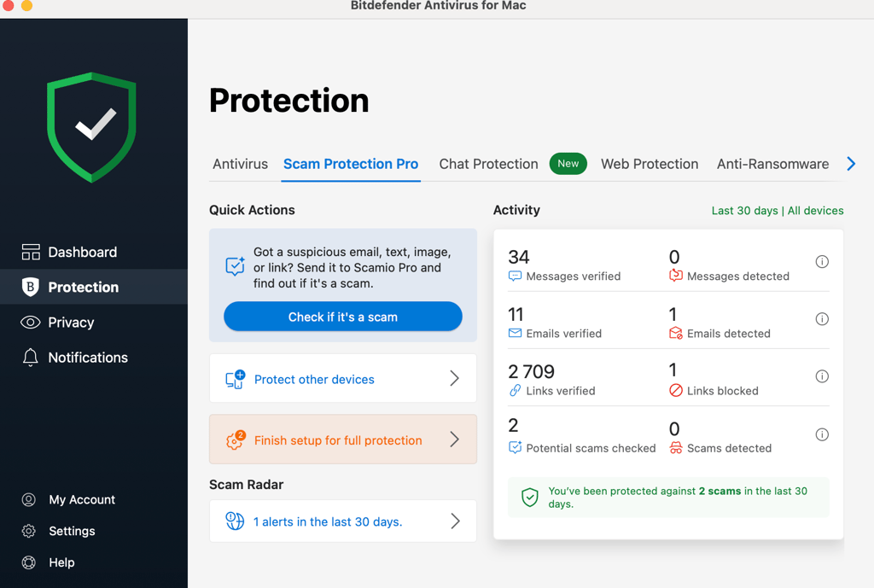Show info for the Links row
The width and height of the screenshot is (874, 588).
[x=822, y=376]
